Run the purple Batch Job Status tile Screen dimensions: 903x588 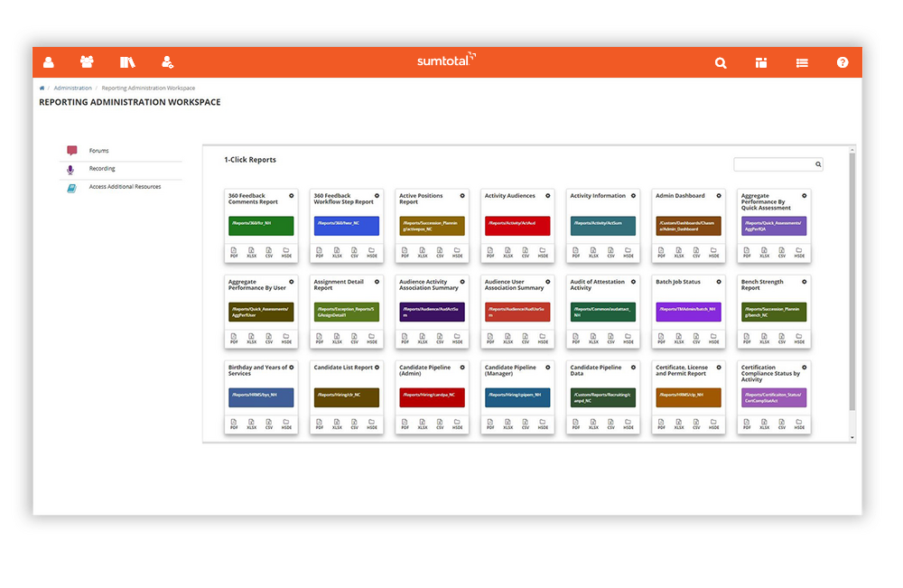coord(688,313)
